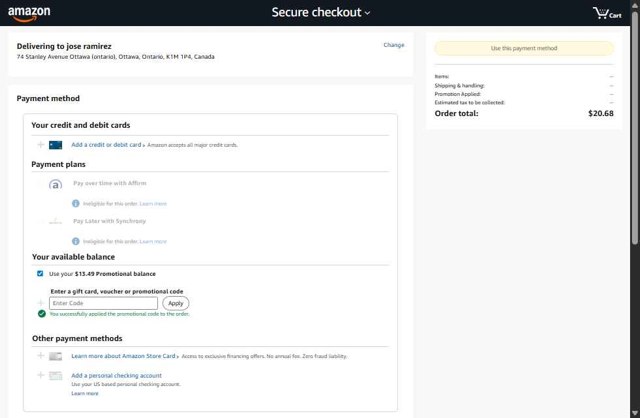Click Delivering to jose ramirez heading

point(64,46)
